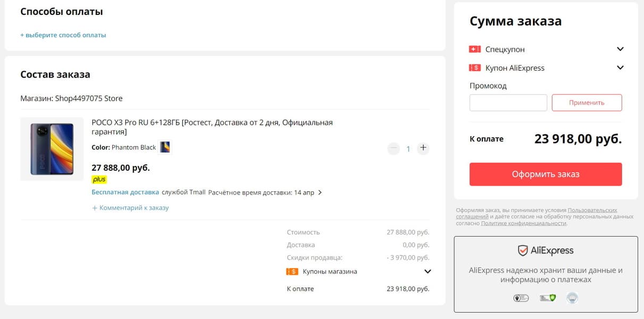The width and height of the screenshot is (644, 319).
Task: Increase item quantity with plus button
Action: [x=423, y=148]
